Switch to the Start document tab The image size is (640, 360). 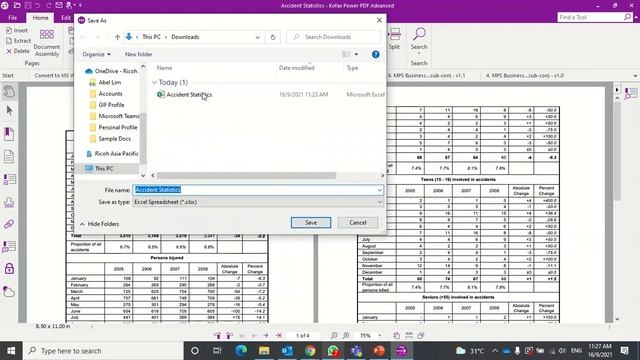click(x=8, y=76)
